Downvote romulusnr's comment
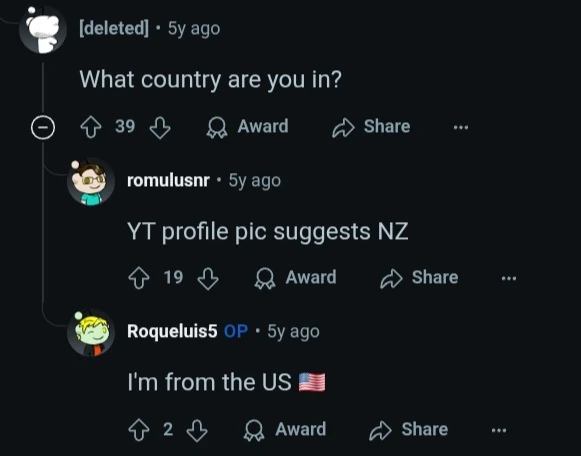The image size is (581, 456). coord(208,279)
